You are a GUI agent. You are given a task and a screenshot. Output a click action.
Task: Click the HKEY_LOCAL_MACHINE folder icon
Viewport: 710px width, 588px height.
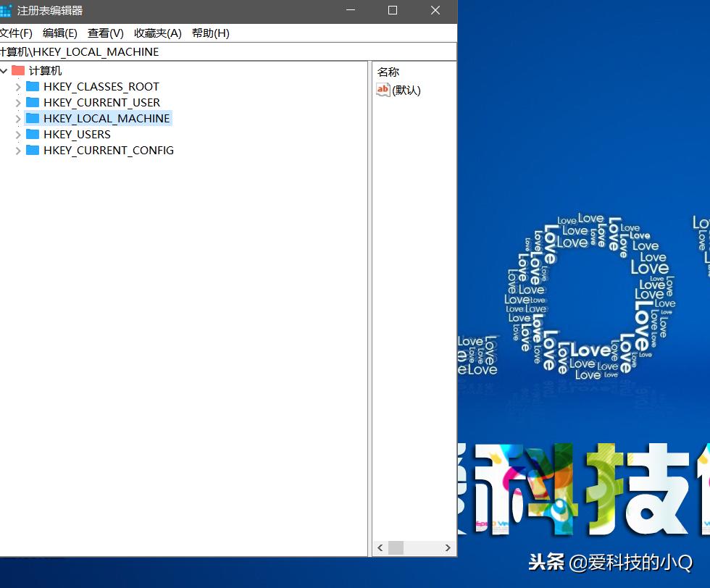pos(32,118)
